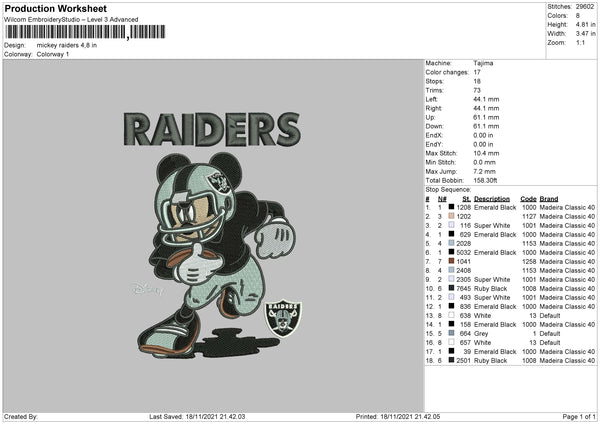This screenshot has width=600, height=424.
Task: Select the grey swatch in row 15 (664 Grey)
Action: [x=451, y=333]
